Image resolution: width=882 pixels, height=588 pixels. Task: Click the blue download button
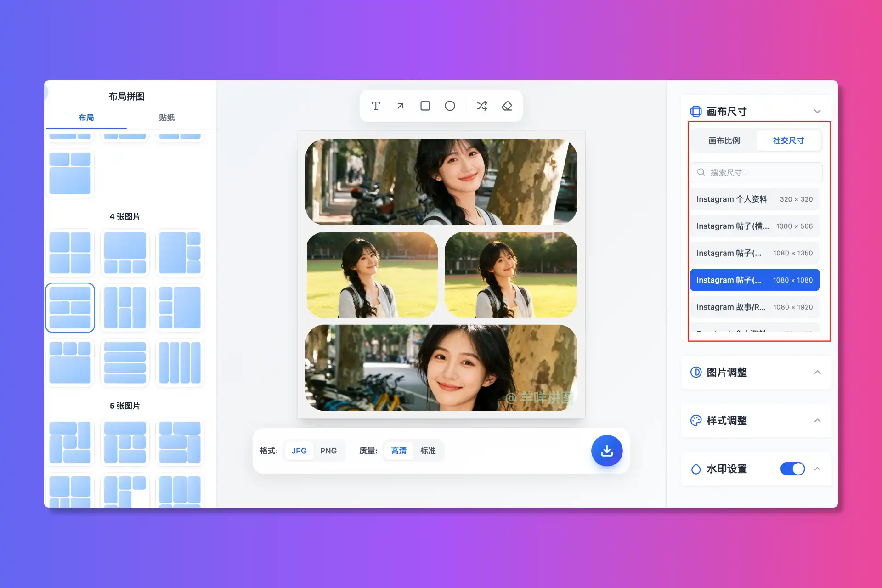(606, 451)
